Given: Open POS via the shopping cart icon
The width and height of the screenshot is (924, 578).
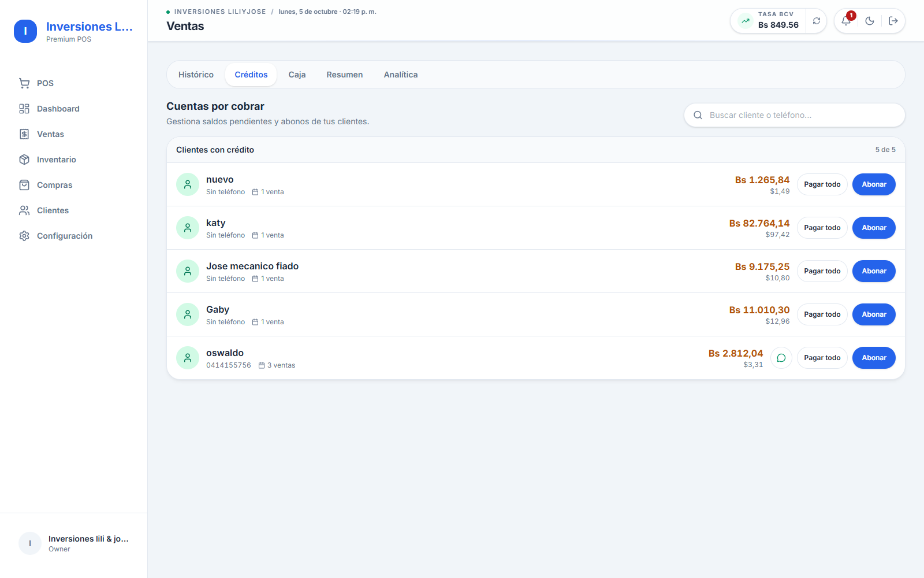Looking at the screenshot, I should 24,83.
